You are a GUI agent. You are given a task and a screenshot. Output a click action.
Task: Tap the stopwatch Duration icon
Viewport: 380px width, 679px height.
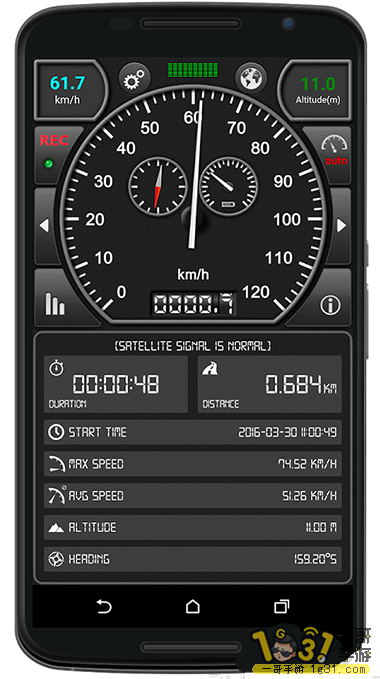pos(56,369)
